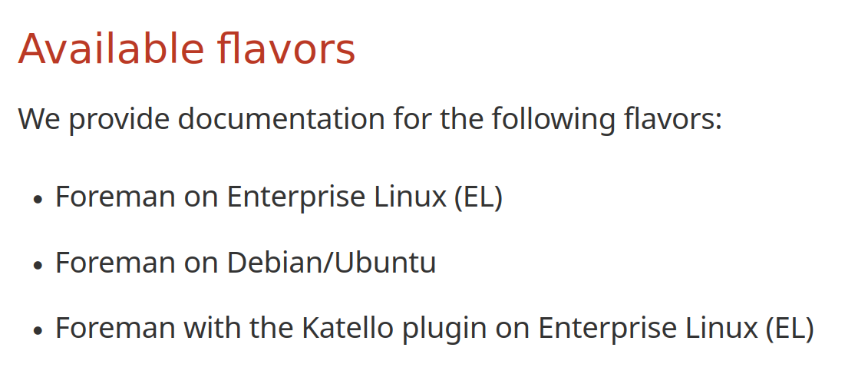
Task: Open the Foreman on Enterprise Linux (EL) entry
Action: (279, 197)
